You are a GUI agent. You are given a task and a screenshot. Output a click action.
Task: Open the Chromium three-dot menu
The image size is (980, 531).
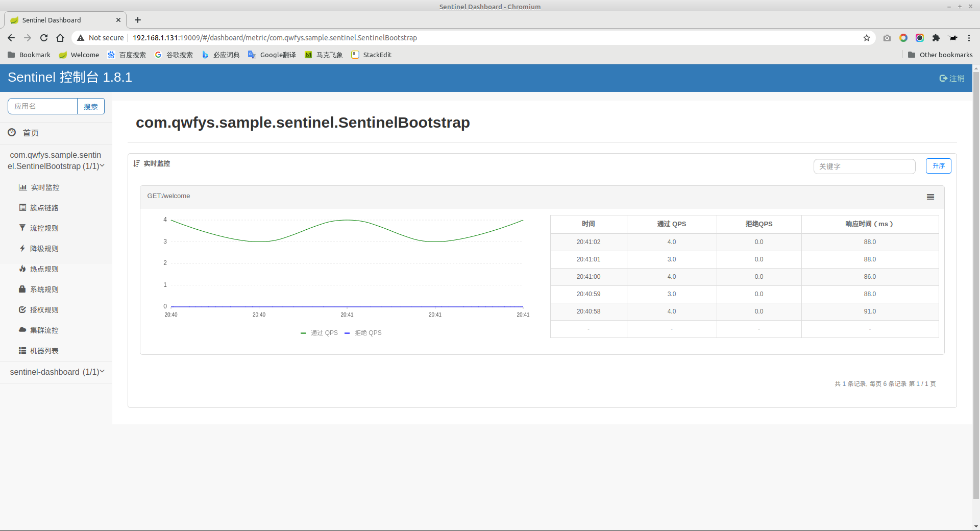[x=969, y=38]
